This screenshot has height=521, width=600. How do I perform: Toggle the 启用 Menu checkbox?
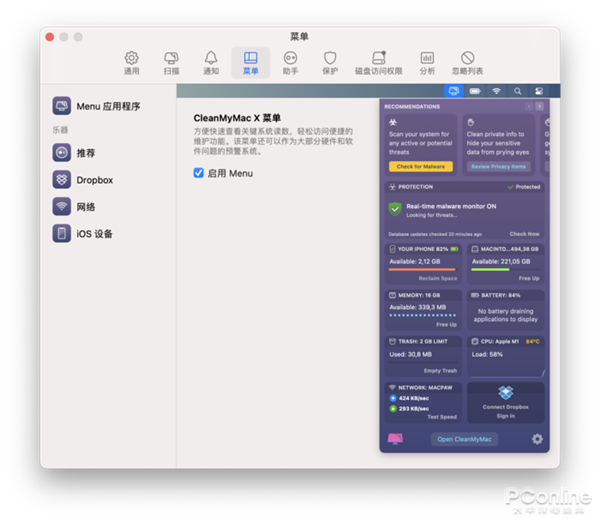199,173
